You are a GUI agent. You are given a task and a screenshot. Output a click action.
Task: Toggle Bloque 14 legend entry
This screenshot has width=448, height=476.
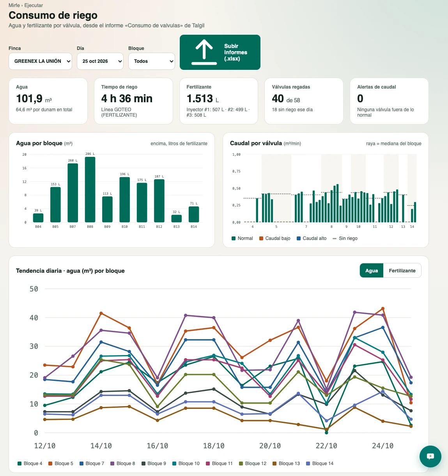[x=320, y=464]
